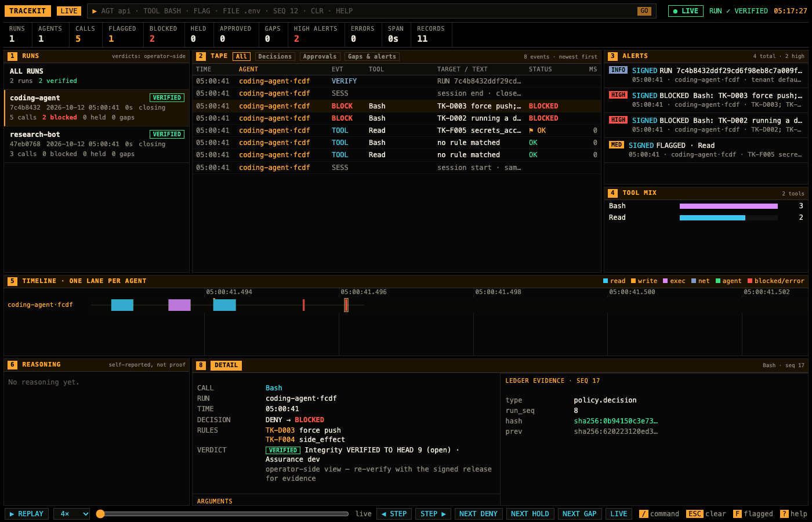The height and width of the screenshot is (522, 812).
Task: Click the CALLS counter stat
Action: point(85,34)
